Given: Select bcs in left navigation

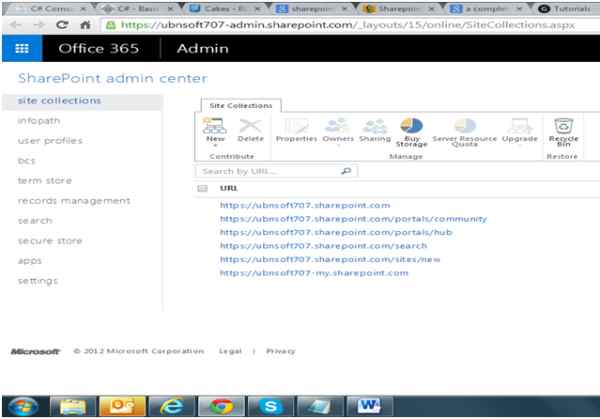Looking at the screenshot, I should (x=26, y=161).
